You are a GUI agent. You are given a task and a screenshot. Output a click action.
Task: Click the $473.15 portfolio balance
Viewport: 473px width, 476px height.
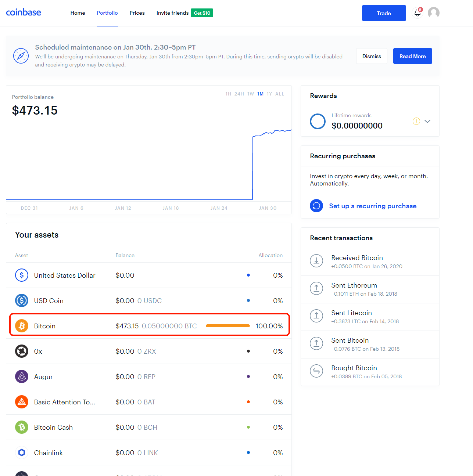click(35, 111)
